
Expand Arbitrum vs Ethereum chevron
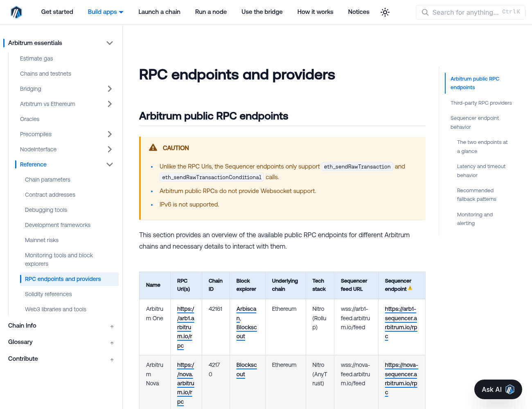tap(110, 104)
